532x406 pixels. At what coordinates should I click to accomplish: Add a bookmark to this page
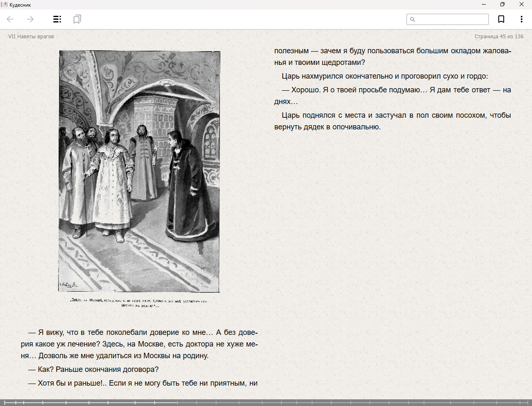(x=501, y=19)
